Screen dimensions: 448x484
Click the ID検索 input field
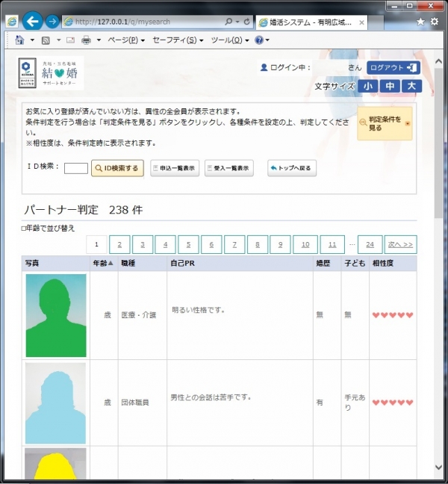76,168
